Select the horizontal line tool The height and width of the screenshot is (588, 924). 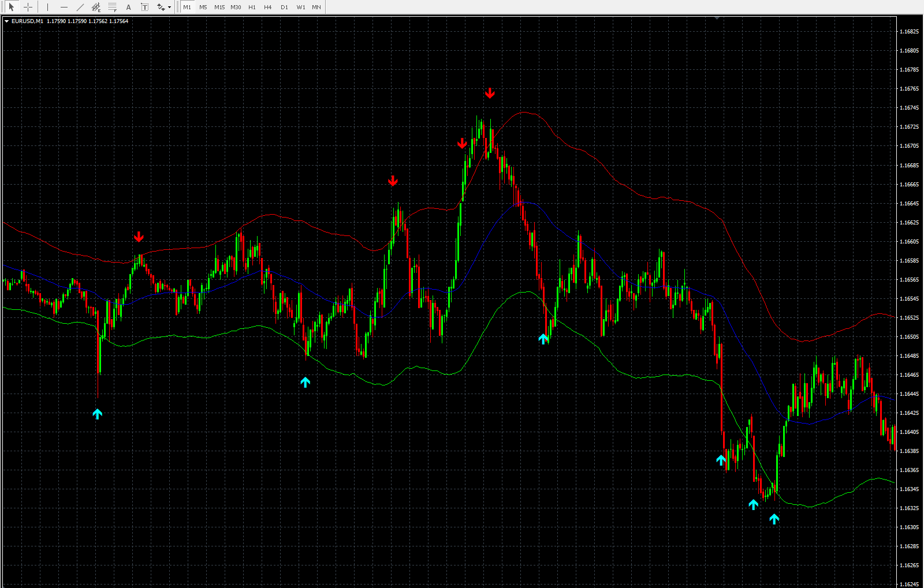click(64, 8)
